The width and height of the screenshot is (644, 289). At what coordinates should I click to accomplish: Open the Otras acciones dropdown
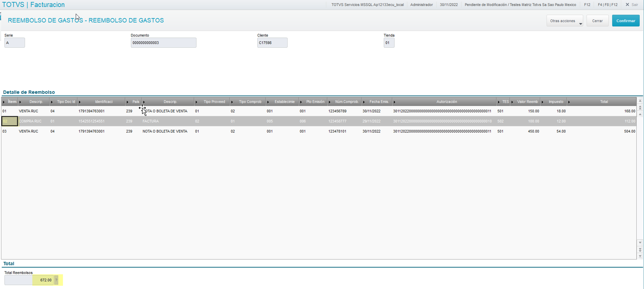(x=565, y=21)
